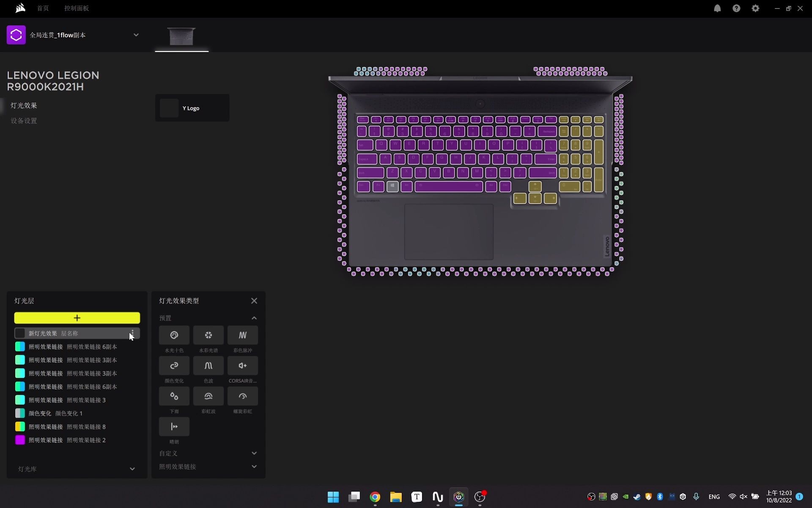Select the 彩色脉冲 pulse preset

point(242,335)
